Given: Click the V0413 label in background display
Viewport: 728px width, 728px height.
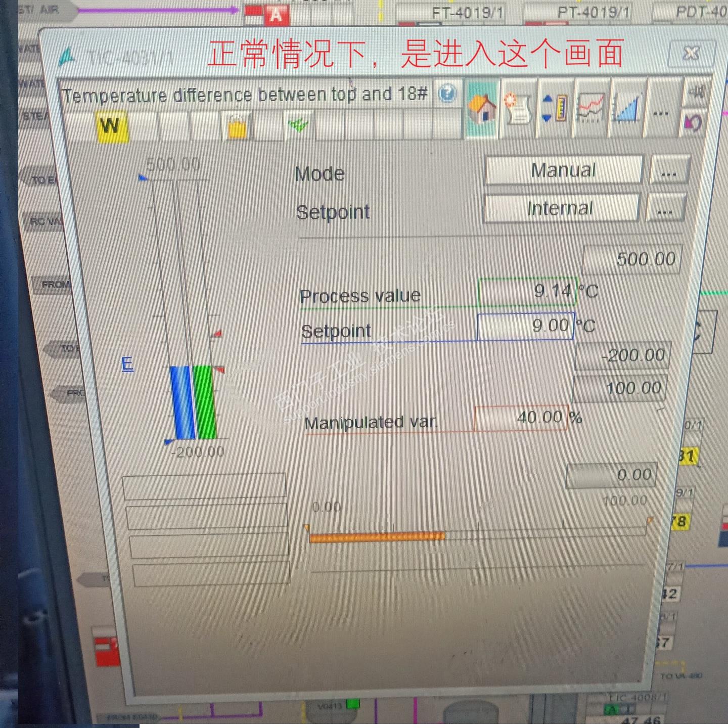Looking at the screenshot, I should pos(330,706).
